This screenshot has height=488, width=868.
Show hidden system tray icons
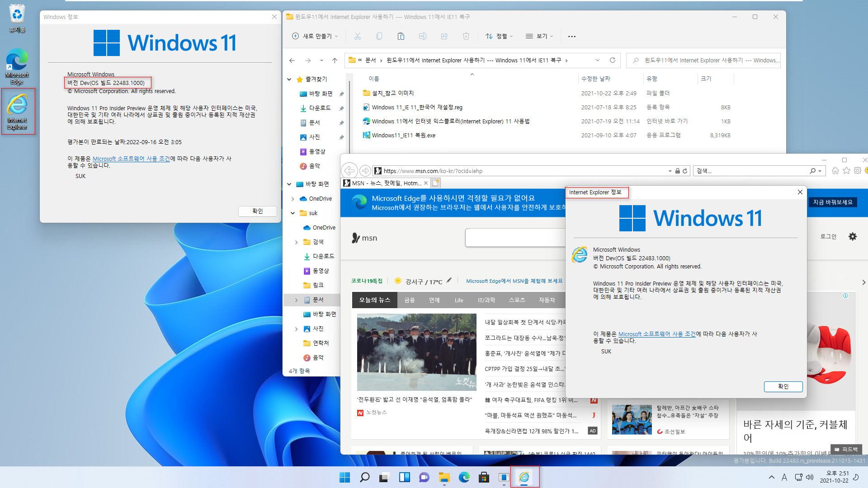coord(772,477)
